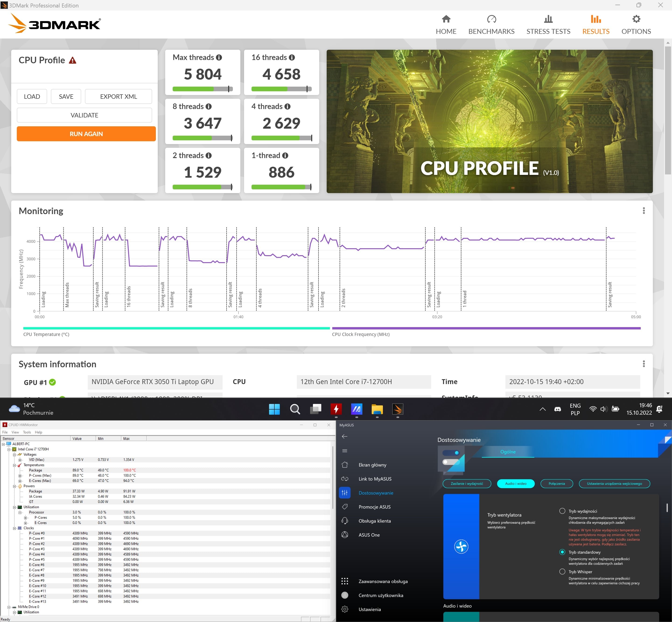Open Promocje ASUS tag icon
Viewport: 672px width, 622px height.
click(344, 507)
